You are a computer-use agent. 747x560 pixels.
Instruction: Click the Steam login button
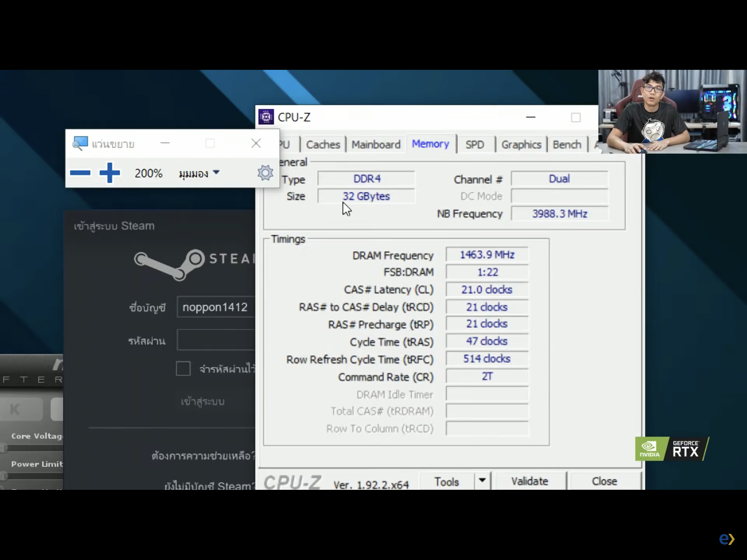tap(203, 401)
